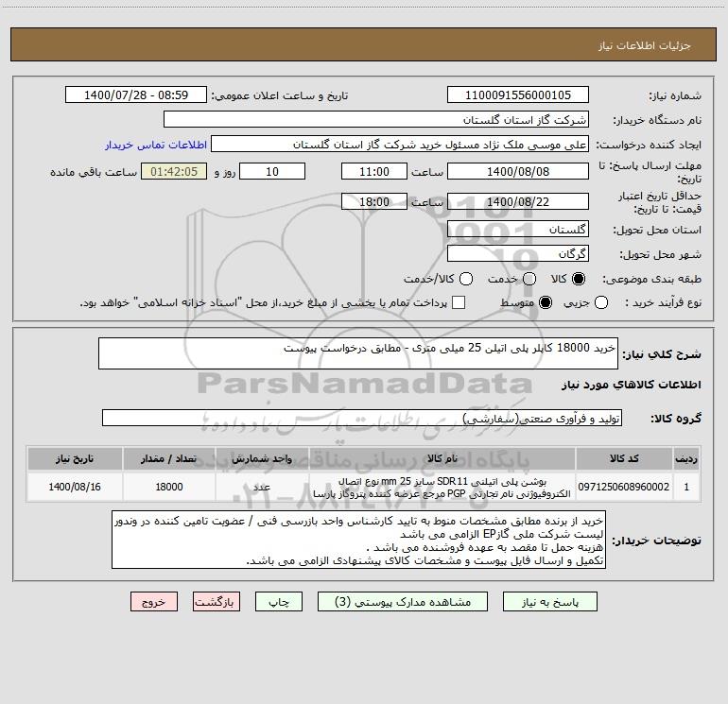Click the پاسخ به نیاز button
Viewport: 728px width, 704px height.
550,602
